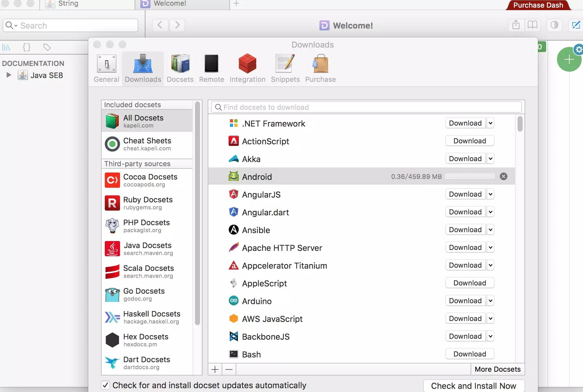Focus the Find docsets to download field

point(366,107)
